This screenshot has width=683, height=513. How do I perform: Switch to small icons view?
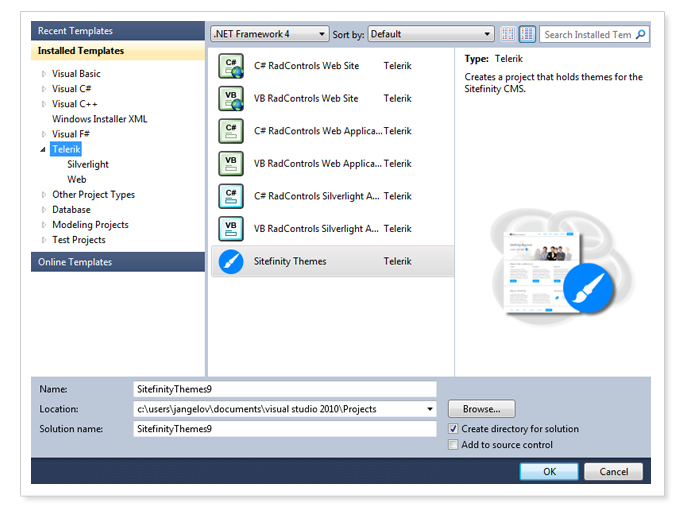point(508,34)
